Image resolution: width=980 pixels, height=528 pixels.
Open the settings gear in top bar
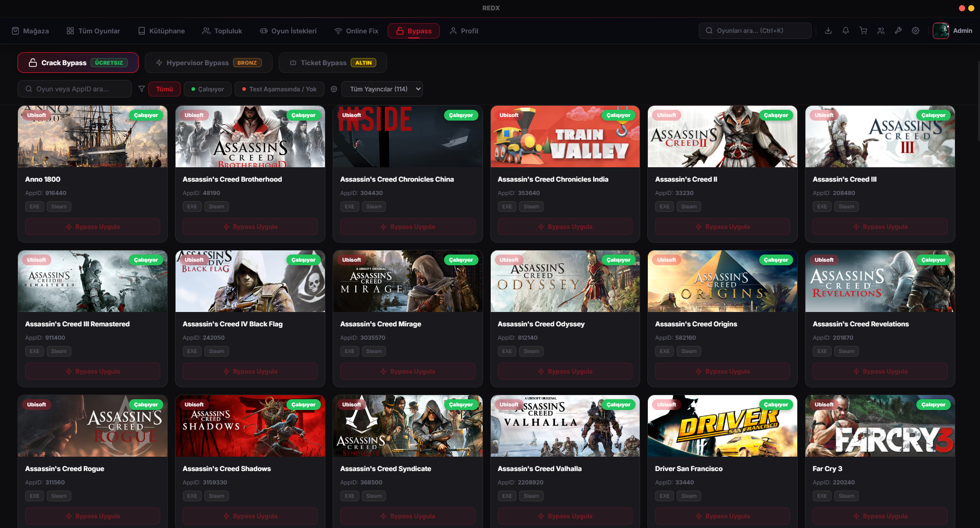pos(915,31)
